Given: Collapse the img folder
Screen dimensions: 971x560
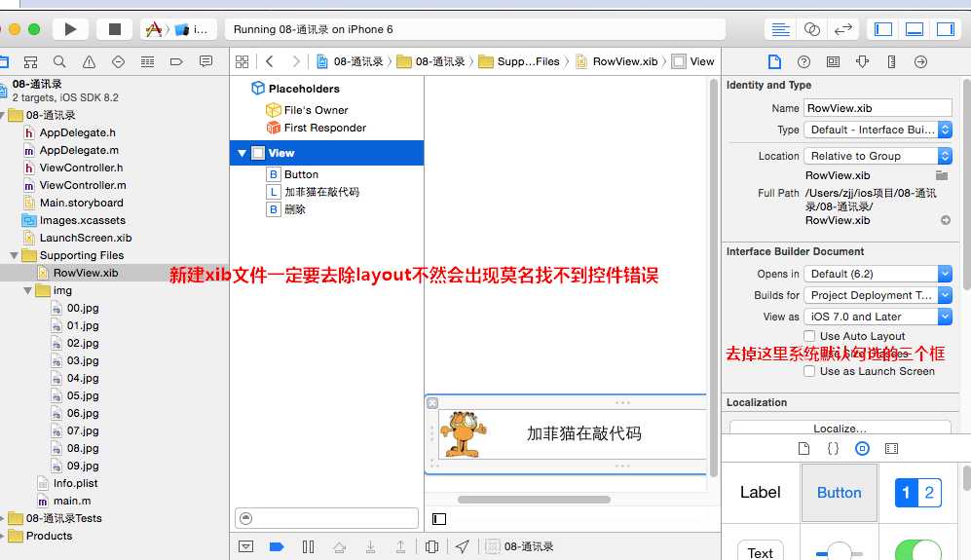Looking at the screenshot, I should click(28, 290).
